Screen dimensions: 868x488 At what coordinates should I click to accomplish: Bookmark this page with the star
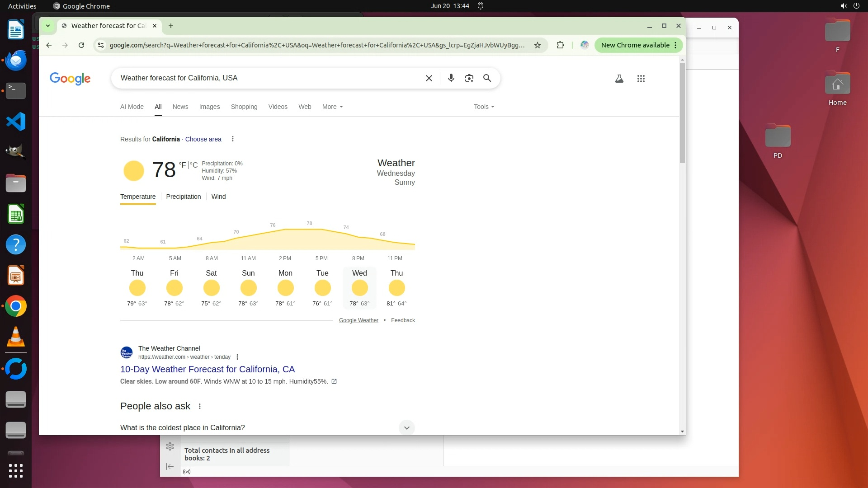[x=537, y=45]
